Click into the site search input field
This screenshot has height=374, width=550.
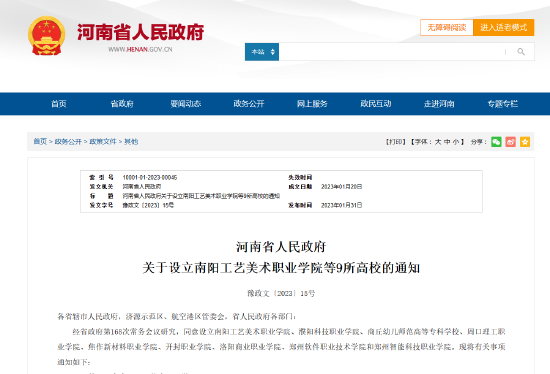(391, 52)
